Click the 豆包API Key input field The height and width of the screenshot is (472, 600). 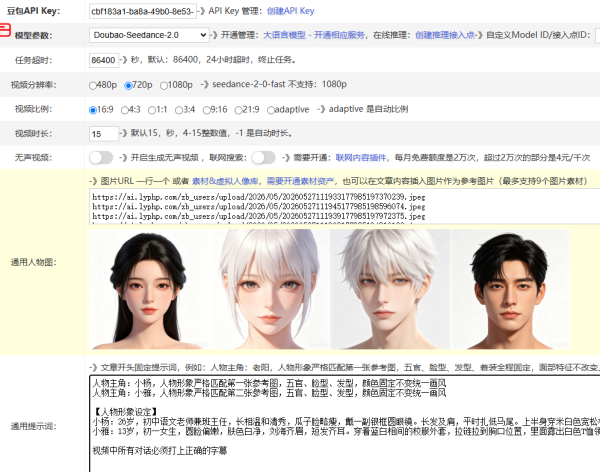coord(143,11)
